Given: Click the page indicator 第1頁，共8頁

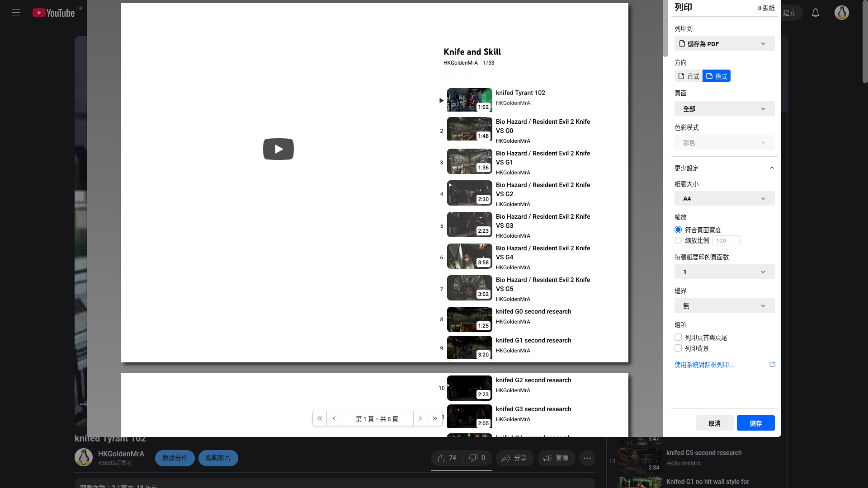Looking at the screenshot, I should point(377,418).
